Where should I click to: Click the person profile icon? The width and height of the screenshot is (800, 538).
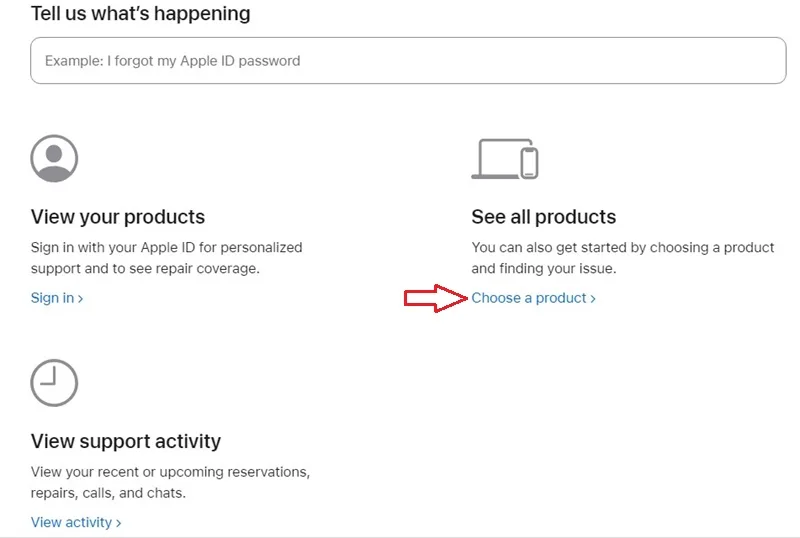tap(54, 158)
